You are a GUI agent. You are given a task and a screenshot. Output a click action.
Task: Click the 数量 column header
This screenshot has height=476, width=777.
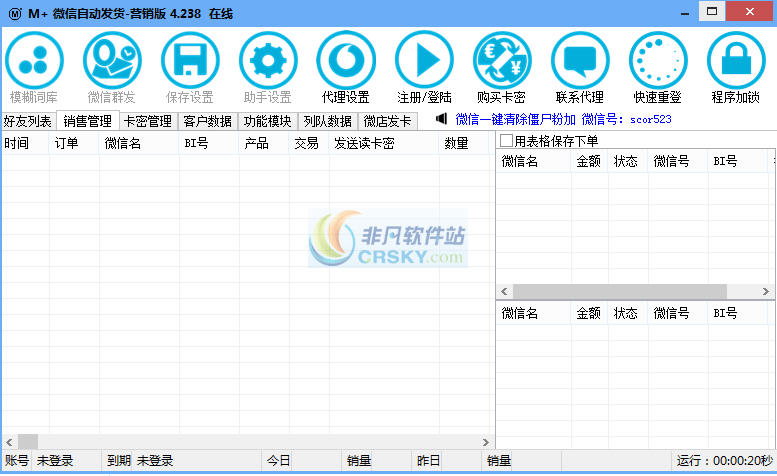(464, 144)
